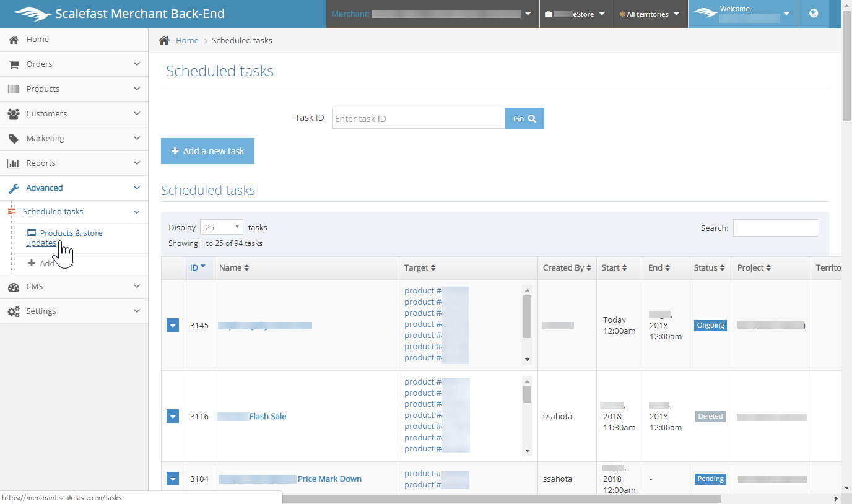The height and width of the screenshot is (504, 852).
Task: Click the CMS dashboard icon
Action: (x=13, y=287)
